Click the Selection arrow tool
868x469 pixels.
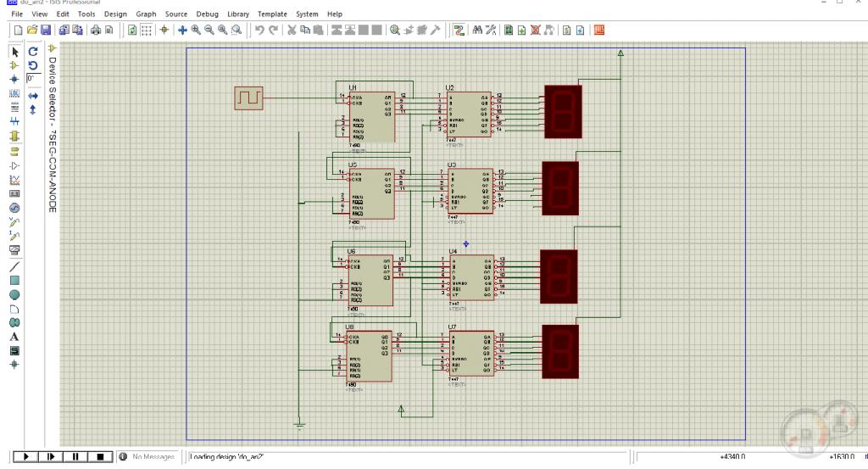click(14, 51)
